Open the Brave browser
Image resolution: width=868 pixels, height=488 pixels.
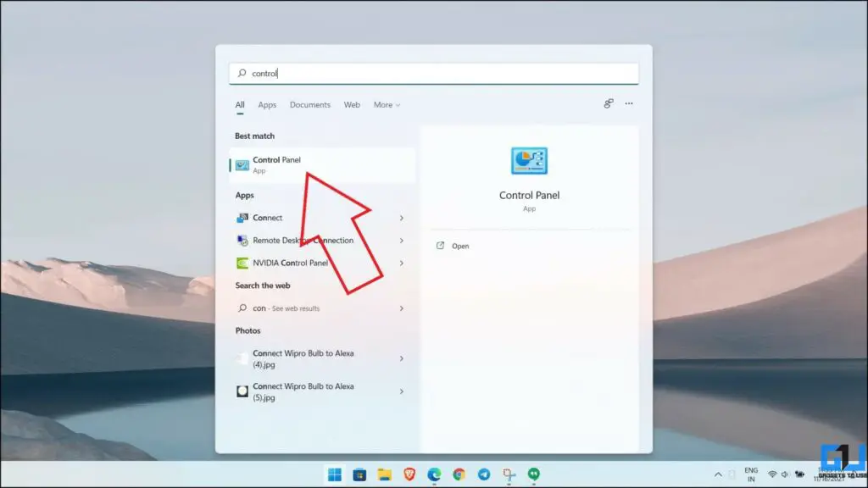pos(408,474)
